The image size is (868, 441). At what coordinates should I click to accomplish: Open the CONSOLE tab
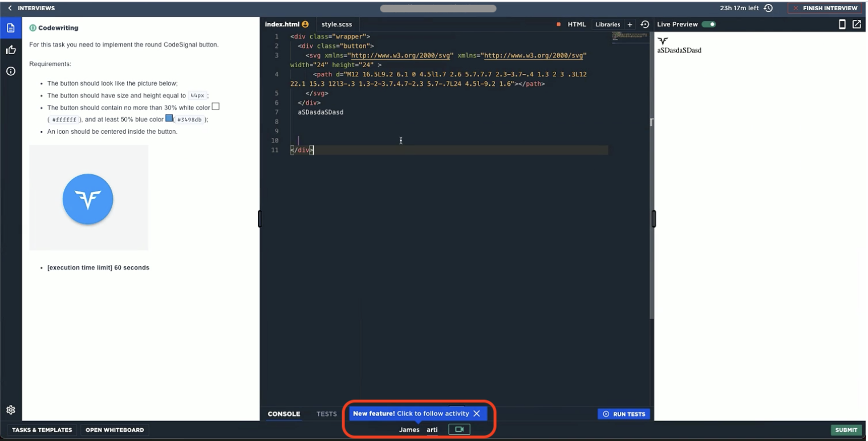click(x=284, y=414)
